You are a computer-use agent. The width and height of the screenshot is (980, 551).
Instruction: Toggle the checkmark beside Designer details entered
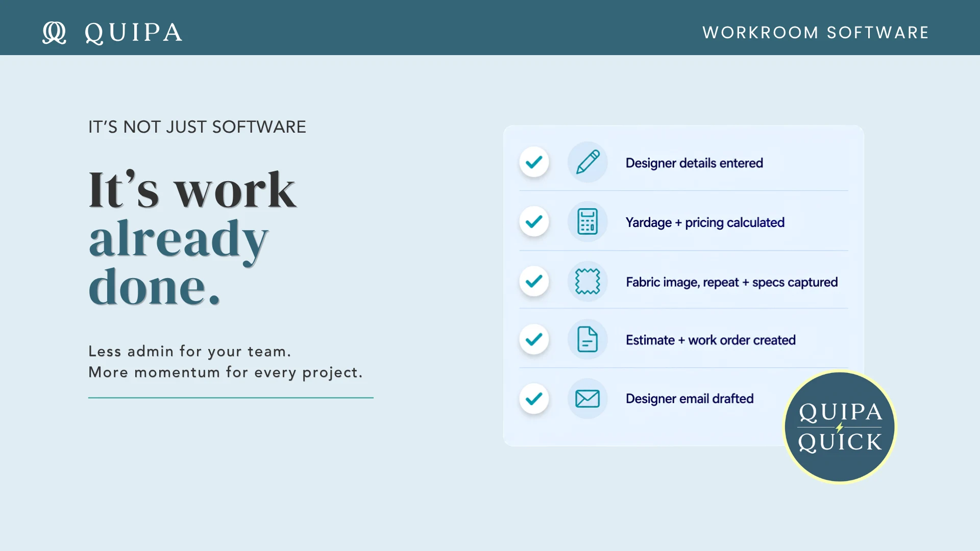[x=534, y=162]
